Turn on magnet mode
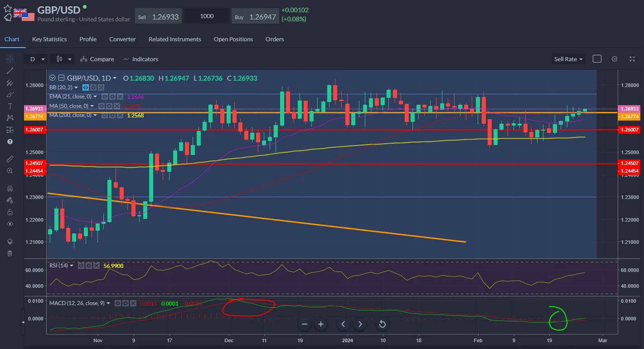644x349 pixels. click(10, 188)
